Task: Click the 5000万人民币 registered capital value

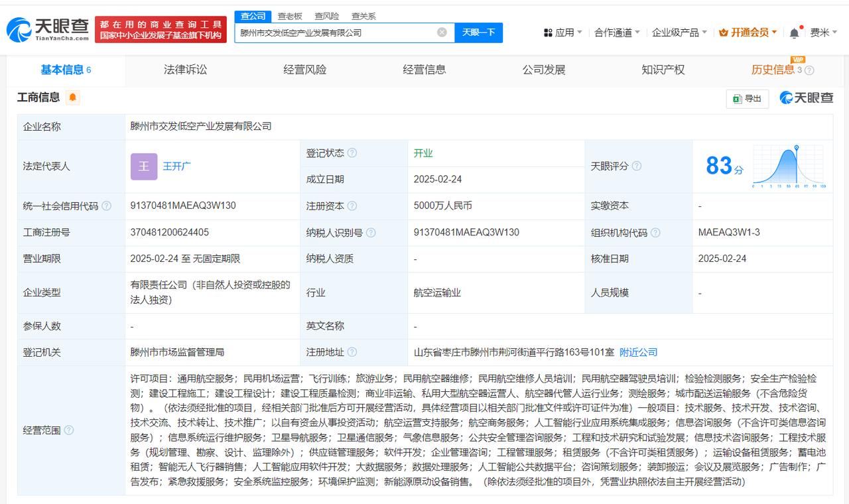Action: point(442,206)
